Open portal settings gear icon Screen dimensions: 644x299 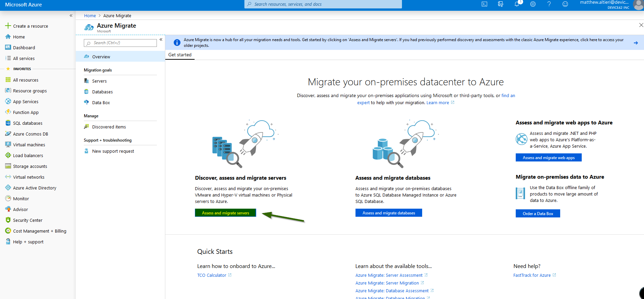tap(533, 4)
